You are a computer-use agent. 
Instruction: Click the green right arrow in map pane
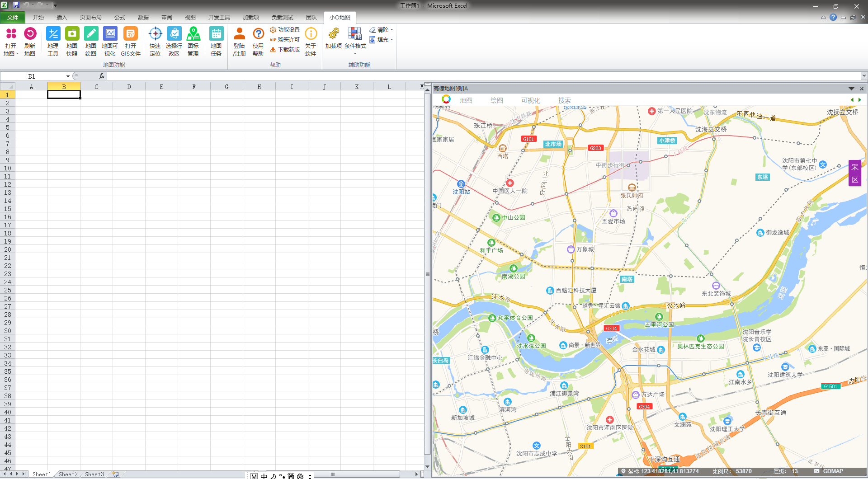click(860, 100)
